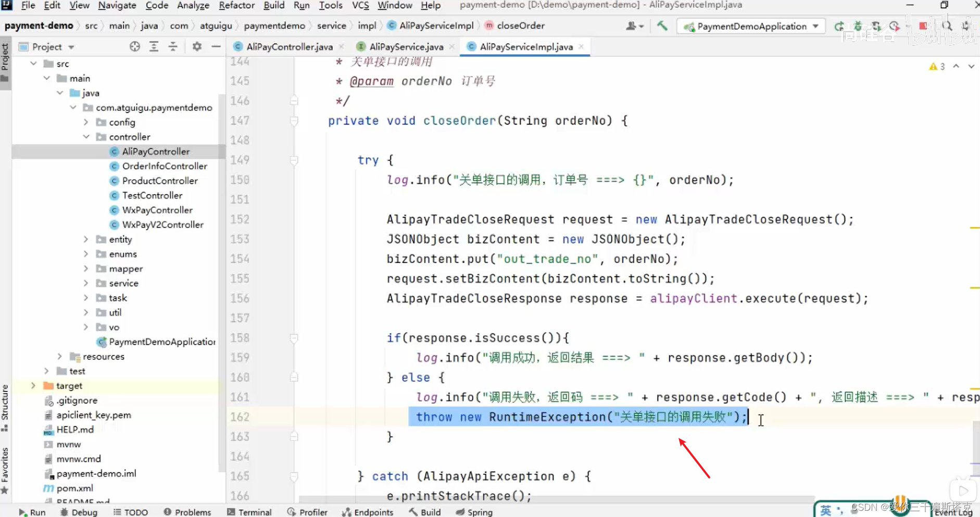Click the Locate/Select Opened File icon
This screenshot has width=980, height=517.
pyautogui.click(x=135, y=46)
